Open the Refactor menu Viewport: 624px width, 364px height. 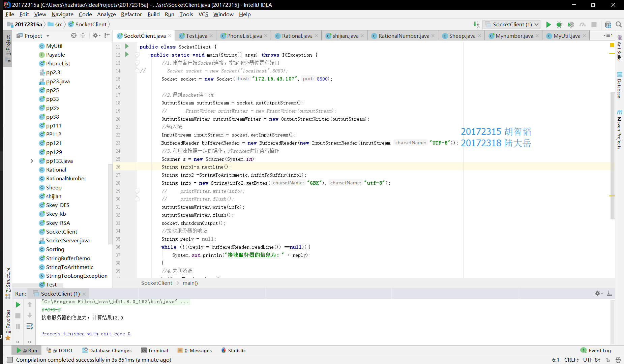pyautogui.click(x=131, y=14)
